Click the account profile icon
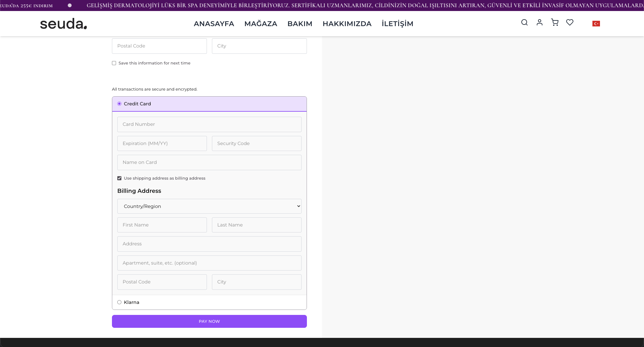644x347 pixels. (540, 23)
